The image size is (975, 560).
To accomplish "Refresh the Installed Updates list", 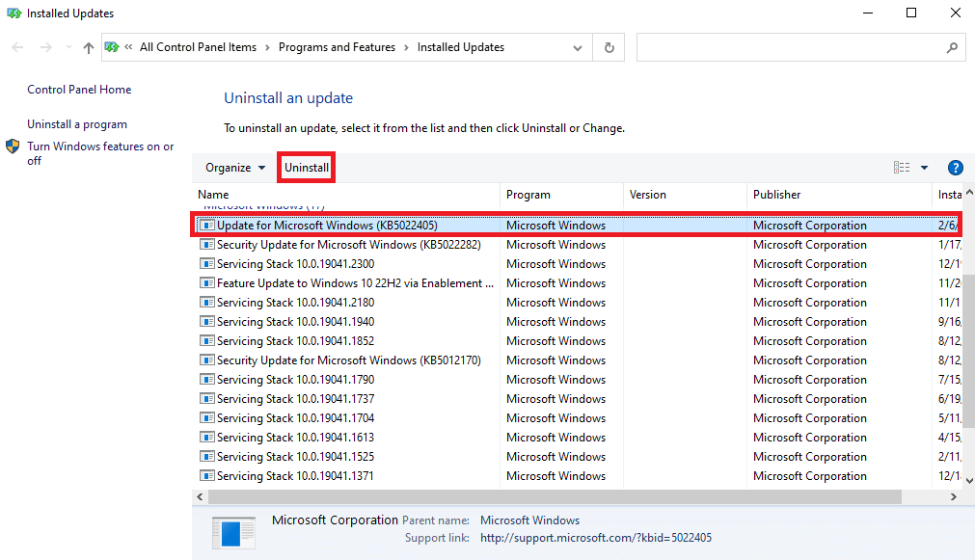I will coord(609,47).
